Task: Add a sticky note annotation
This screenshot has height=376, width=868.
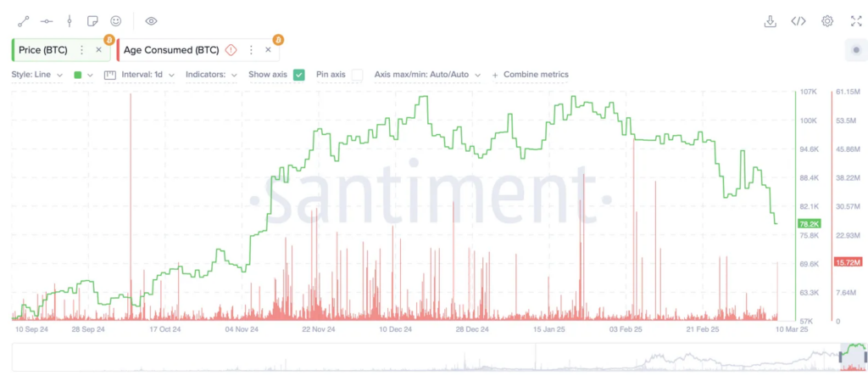Action: (92, 21)
